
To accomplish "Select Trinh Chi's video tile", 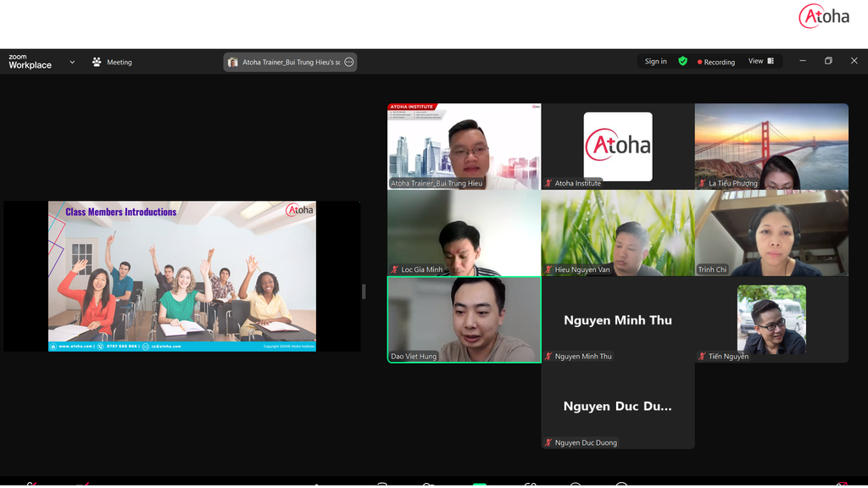I will [x=771, y=233].
